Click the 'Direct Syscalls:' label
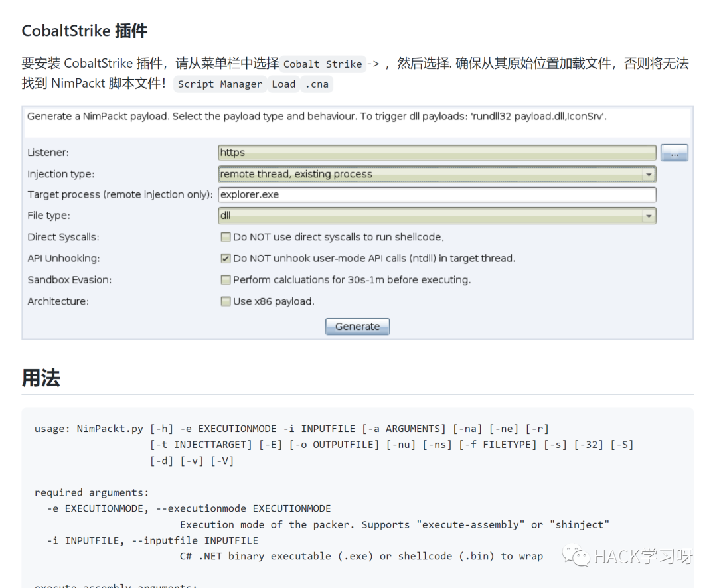This screenshot has width=717, height=588. [63, 237]
